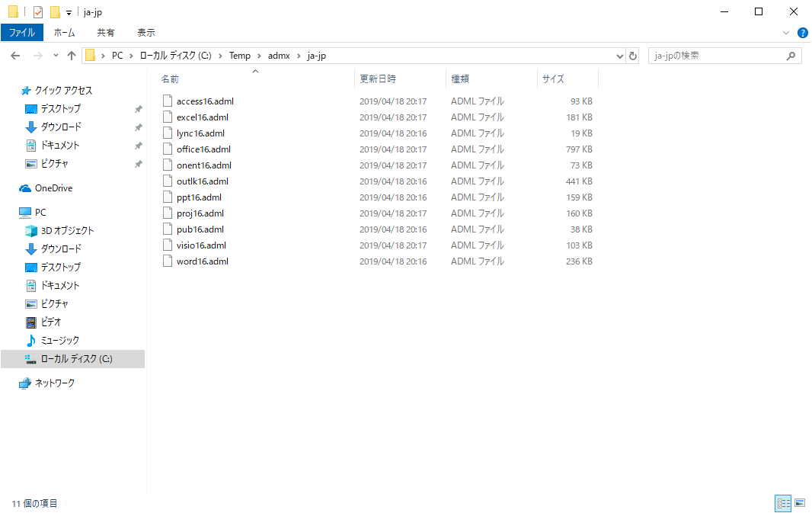Click the New folder quick access toolbar icon
This screenshot has width=812, height=513.
tap(55, 12)
